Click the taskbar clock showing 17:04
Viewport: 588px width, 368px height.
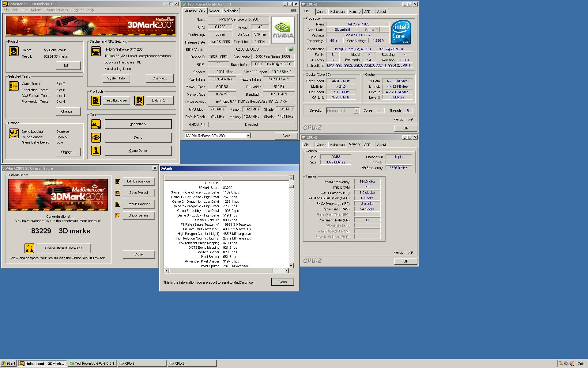pos(580,364)
